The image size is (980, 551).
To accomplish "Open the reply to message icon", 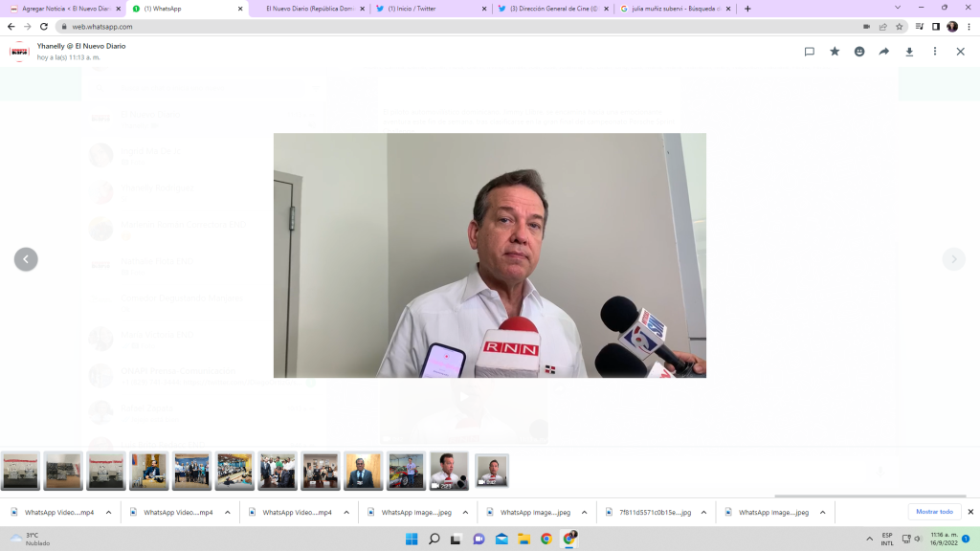I will coord(810,52).
